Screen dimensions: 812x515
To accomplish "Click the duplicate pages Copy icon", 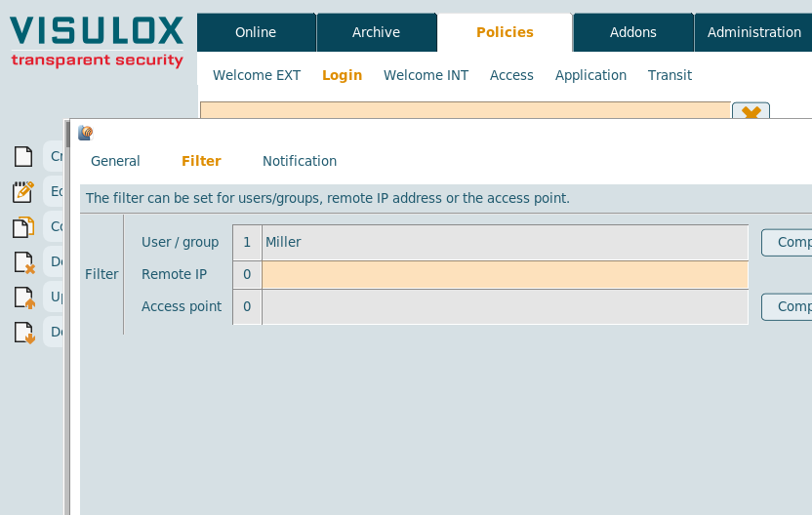I will pos(22,227).
